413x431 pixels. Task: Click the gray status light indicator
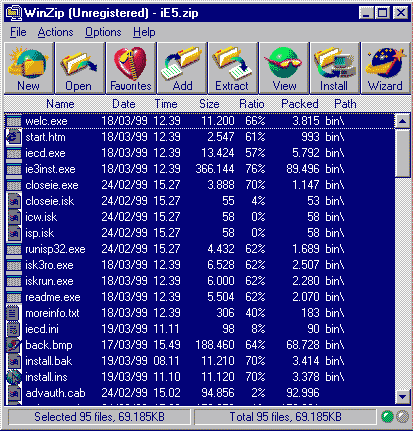coord(403,417)
